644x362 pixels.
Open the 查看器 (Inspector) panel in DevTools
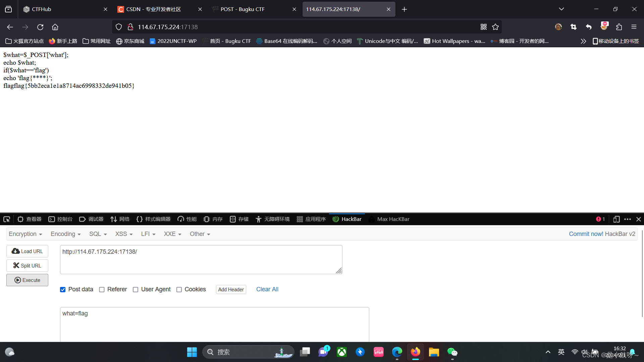[30, 219]
